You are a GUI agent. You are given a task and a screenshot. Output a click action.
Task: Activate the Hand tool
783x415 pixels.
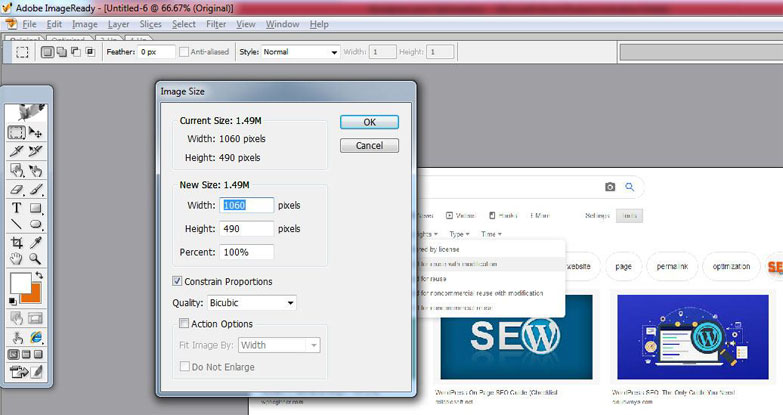click(17, 259)
